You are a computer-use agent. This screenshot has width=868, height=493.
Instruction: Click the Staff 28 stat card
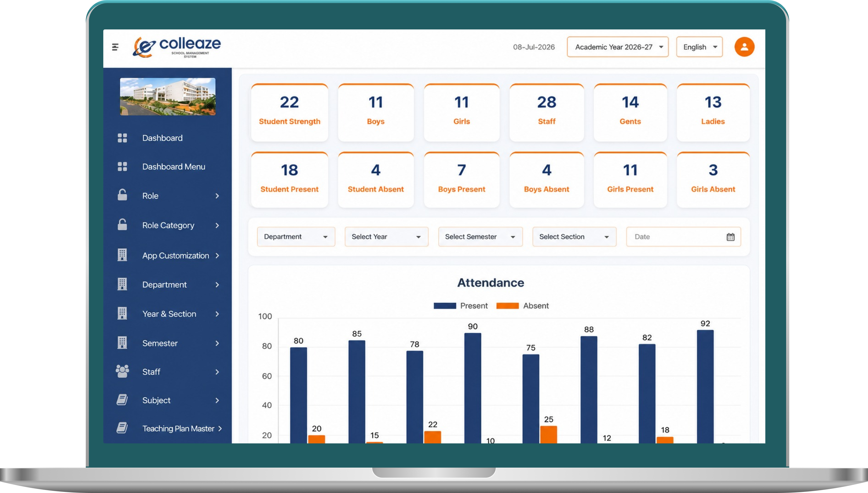pos(547,113)
